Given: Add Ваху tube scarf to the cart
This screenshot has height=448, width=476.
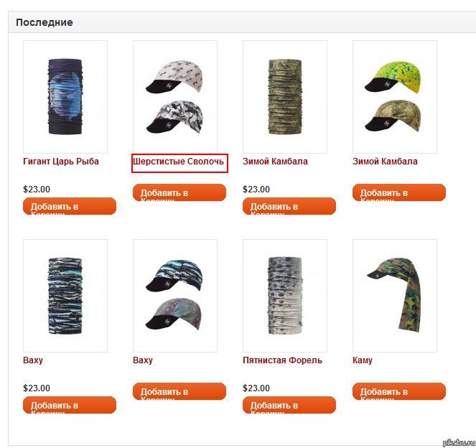Looking at the screenshot, I should click(x=70, y=405).
